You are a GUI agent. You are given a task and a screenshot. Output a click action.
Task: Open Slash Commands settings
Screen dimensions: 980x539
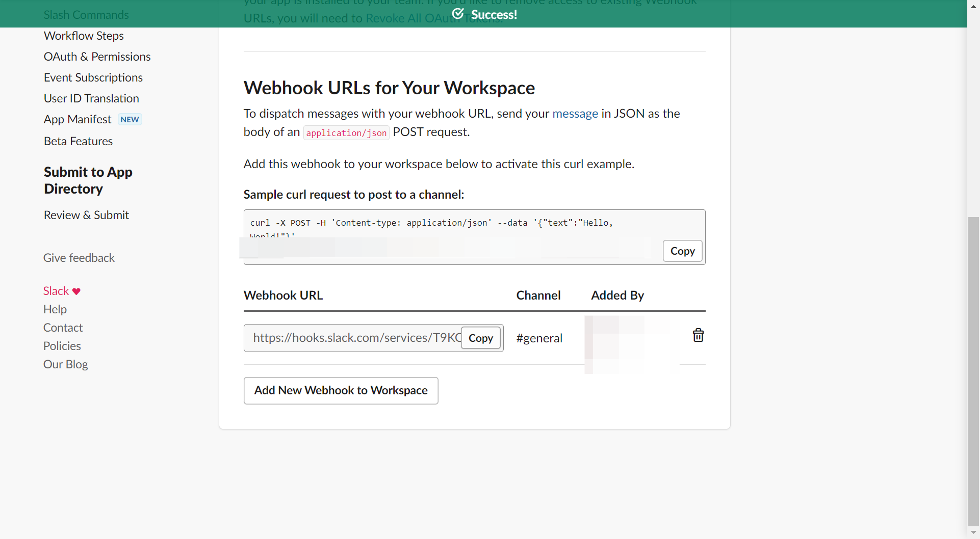[x=86, y=15]
